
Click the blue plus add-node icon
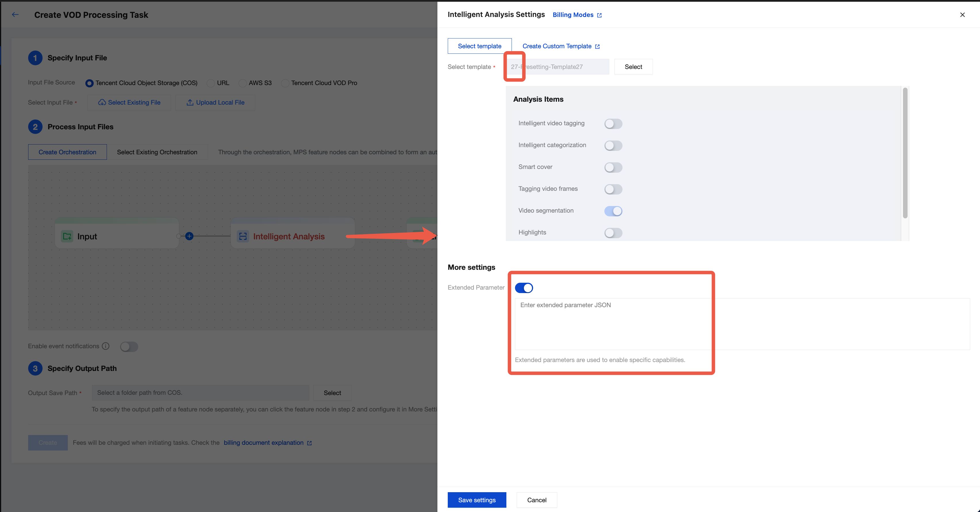[x=189, y=236]
